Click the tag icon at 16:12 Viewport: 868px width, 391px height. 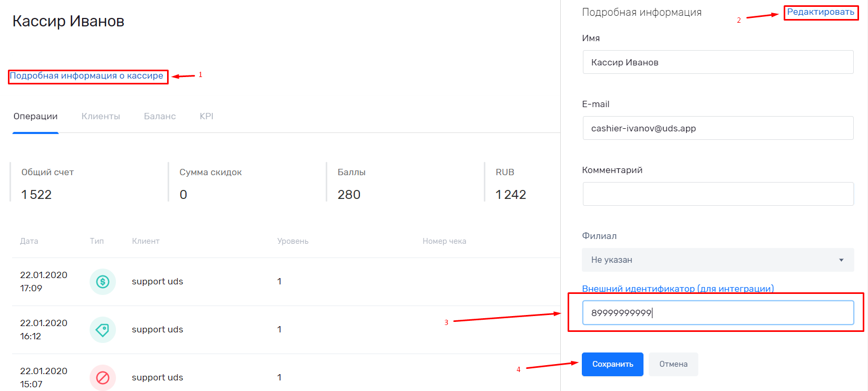[103, 330]
